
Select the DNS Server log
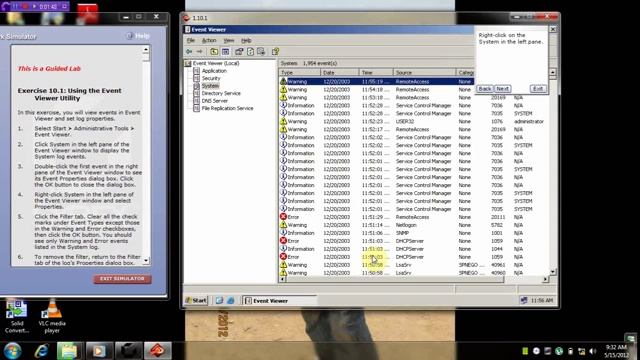(x=215, y=100)
